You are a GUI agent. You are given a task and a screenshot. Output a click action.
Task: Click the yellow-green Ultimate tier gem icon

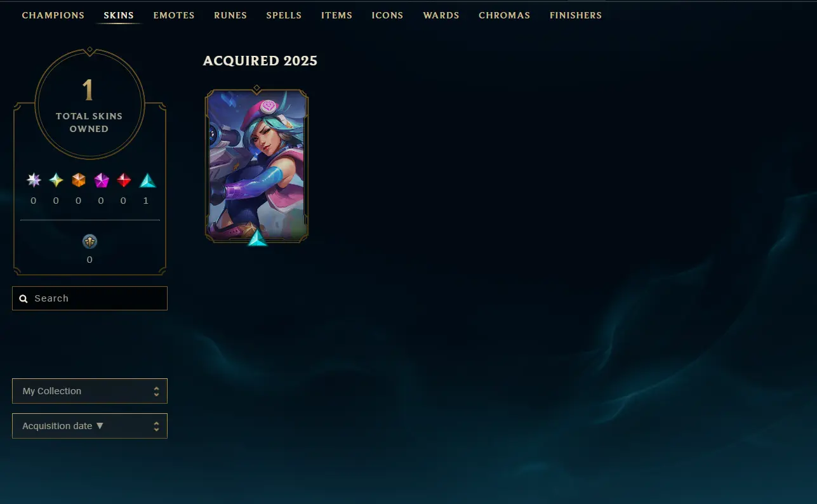(56, 180)
